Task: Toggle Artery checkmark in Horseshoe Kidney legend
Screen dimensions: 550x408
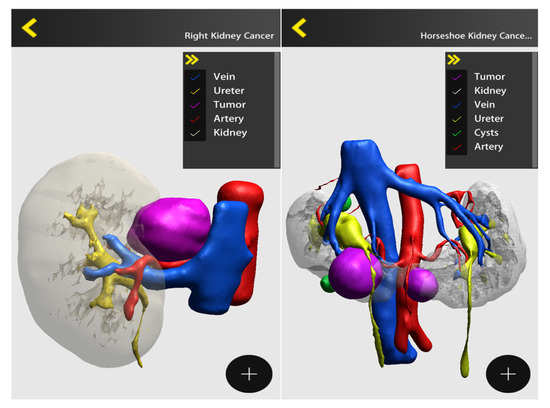Action: 456,147
